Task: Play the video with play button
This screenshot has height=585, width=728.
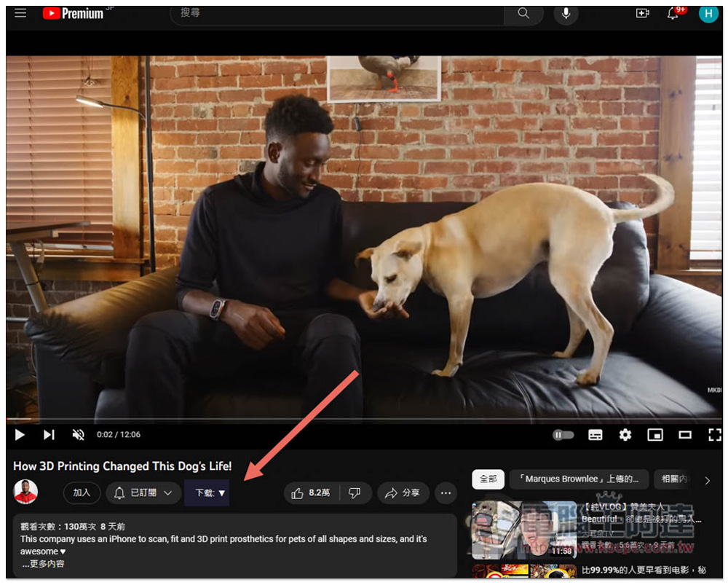Action: point(20,435)
